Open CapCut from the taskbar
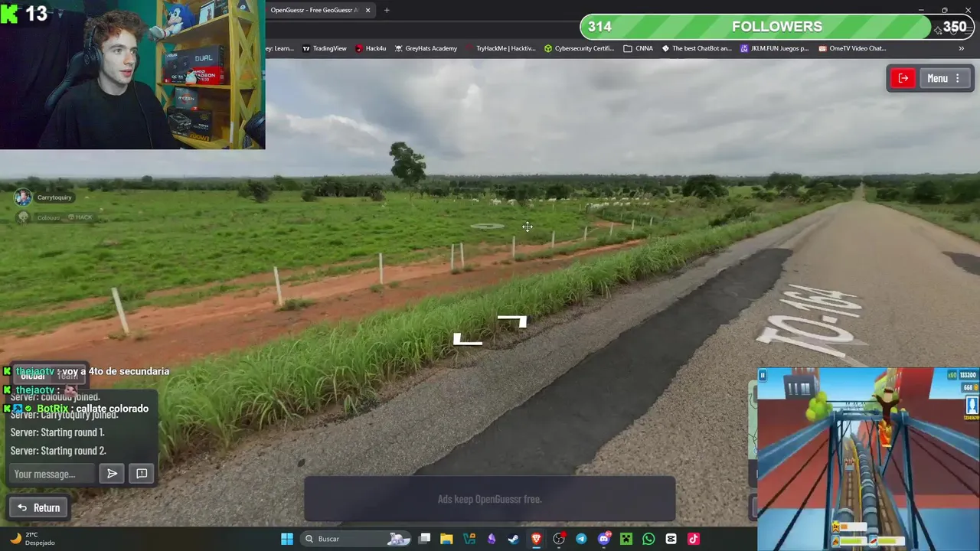The width and height of the screenshot is (980, 551). point(671,539)
